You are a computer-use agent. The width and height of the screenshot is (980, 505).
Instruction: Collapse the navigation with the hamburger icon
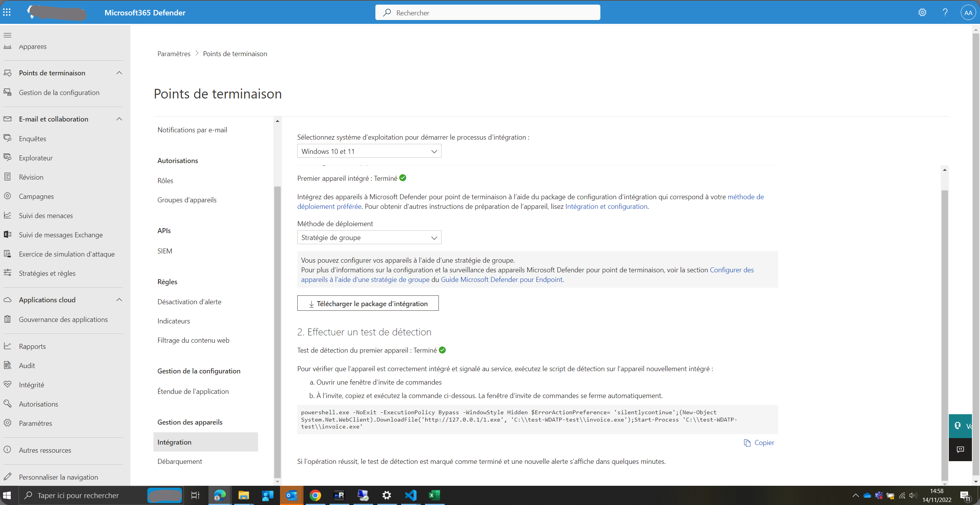[x=7, y=35]
